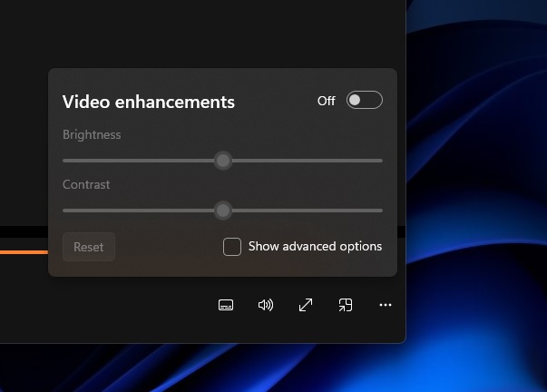This screenshot has width=547, height=392.
Task: Set Brightness to minimum on slider track
Action: click(x=64, y=161)
